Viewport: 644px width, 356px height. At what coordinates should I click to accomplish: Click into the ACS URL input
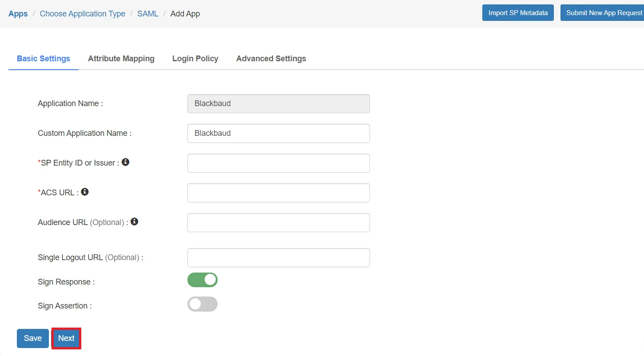(278, 193)
